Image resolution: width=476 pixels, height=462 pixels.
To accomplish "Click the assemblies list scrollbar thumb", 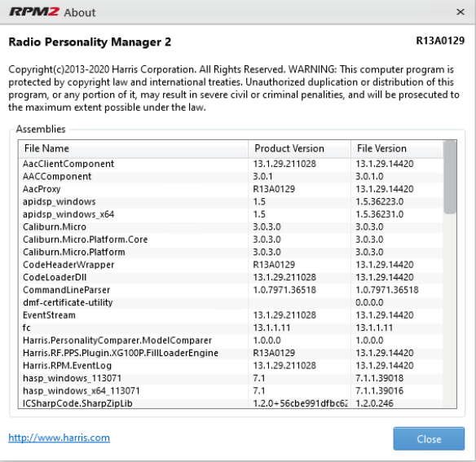I will (450, 178).
